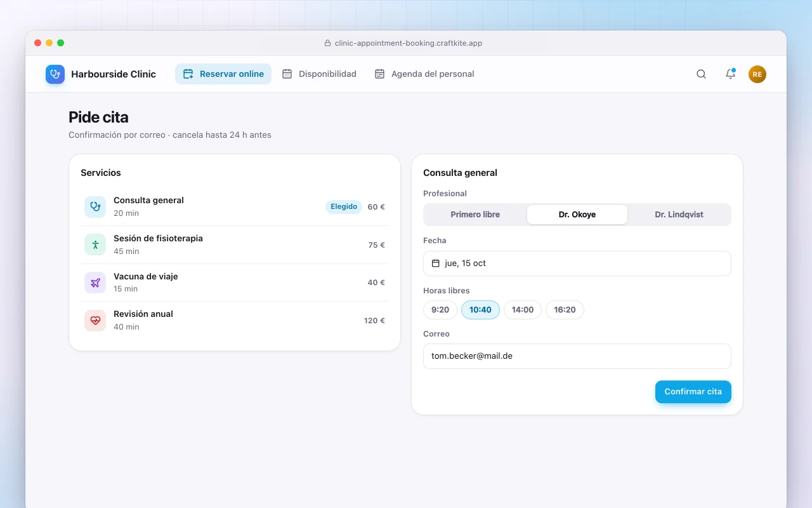This screenshot has height=508, width=812.
Task: Click the Harbourside Clinic brand name
Action: coord(114,74)
